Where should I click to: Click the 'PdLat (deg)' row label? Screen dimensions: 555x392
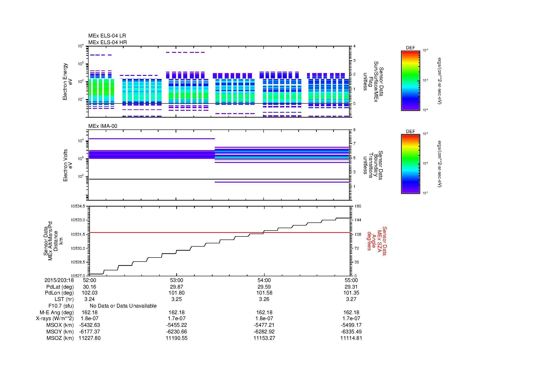(60, 287)
